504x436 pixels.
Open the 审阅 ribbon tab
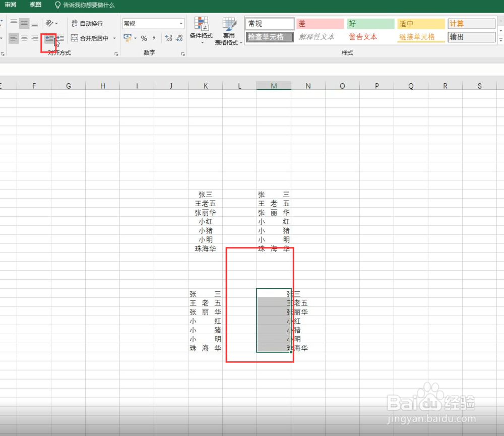10,5
